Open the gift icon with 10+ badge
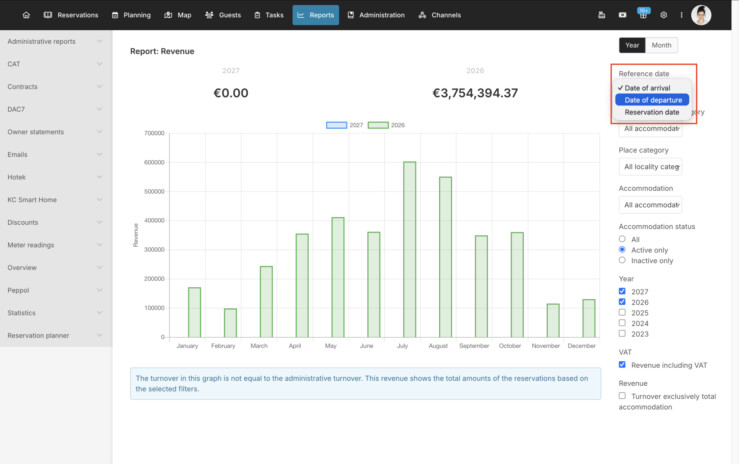739x464 pixels. pyautogui.click(x=643, y=14)
